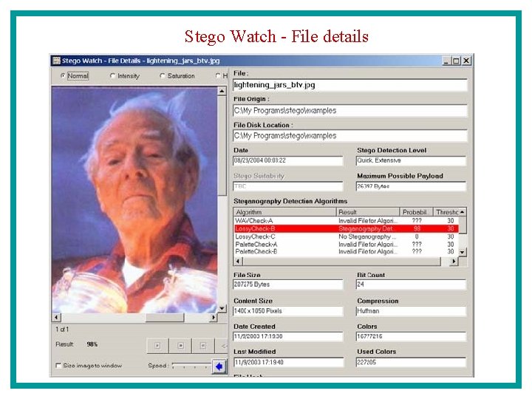Click algorithms list scroll left arrow
Image resolution: width=532 pixels, height=399 pixels.
[x=238, y=262]
